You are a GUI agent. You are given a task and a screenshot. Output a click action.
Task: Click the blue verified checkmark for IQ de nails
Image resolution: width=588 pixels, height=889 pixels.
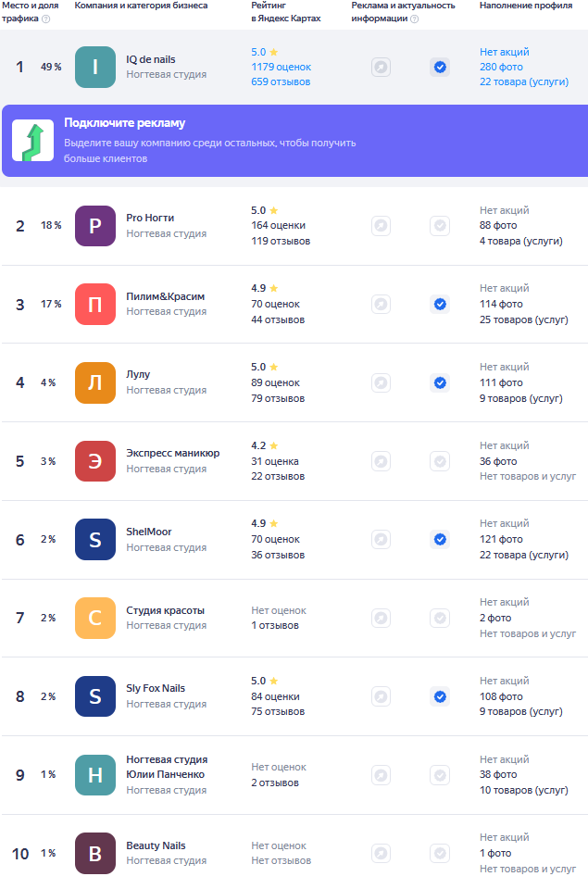(440, 68)
